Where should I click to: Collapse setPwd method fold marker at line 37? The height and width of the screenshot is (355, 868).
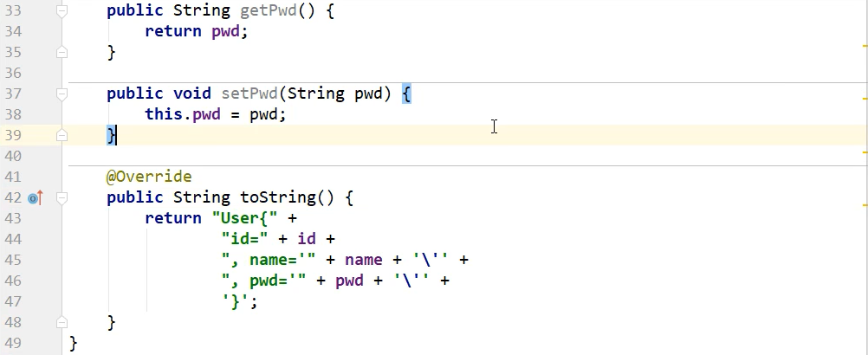tap(62, 94)
